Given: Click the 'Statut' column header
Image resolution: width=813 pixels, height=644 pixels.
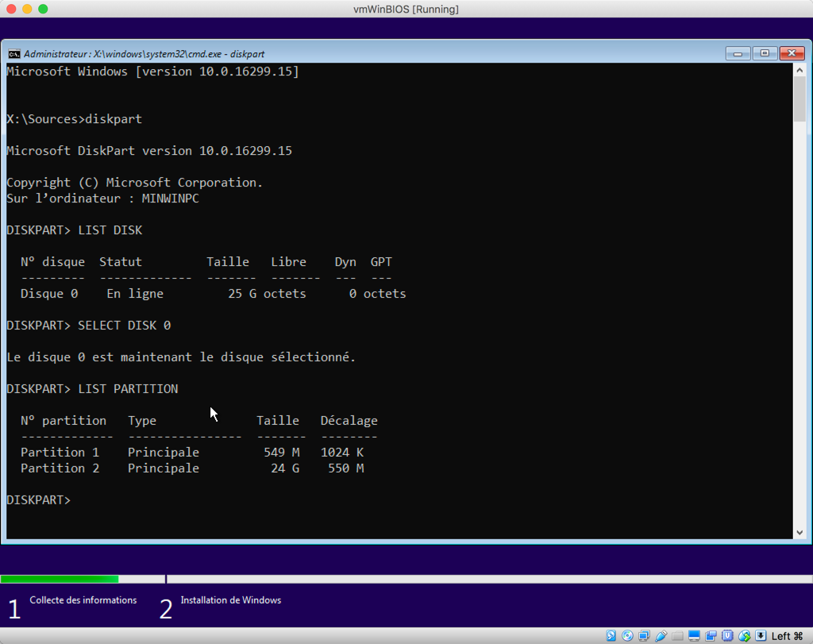Looking at the screenshot, I should [121, 262].
